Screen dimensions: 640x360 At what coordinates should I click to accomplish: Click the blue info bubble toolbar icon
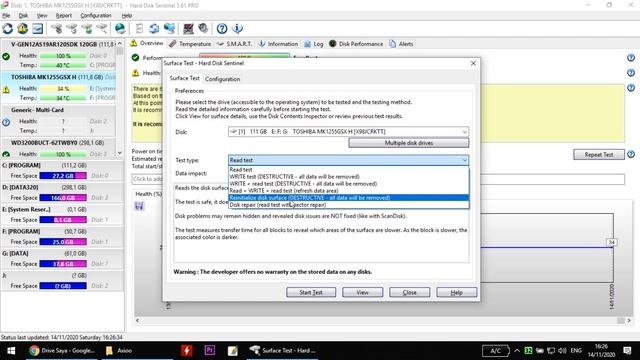tap(237, 29)
